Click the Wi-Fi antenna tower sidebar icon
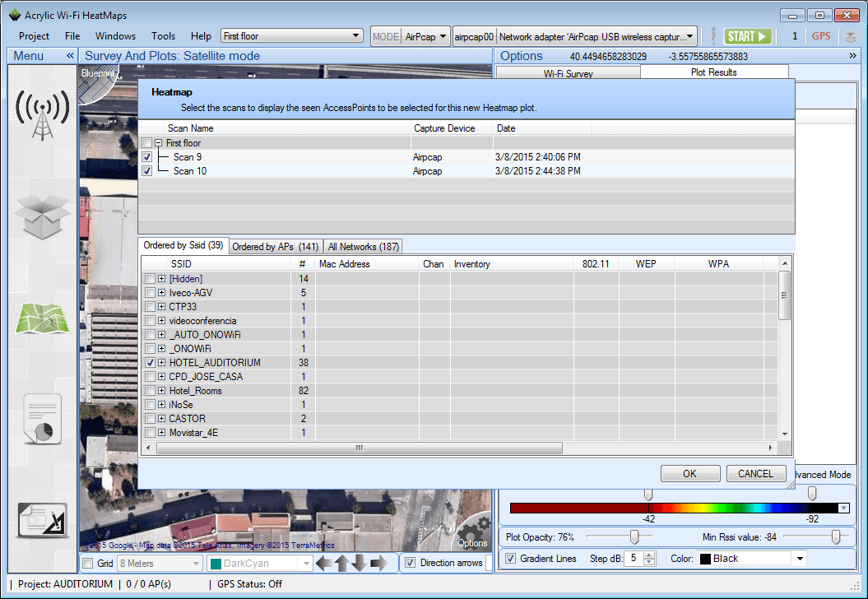 click(x=43, y=114)
